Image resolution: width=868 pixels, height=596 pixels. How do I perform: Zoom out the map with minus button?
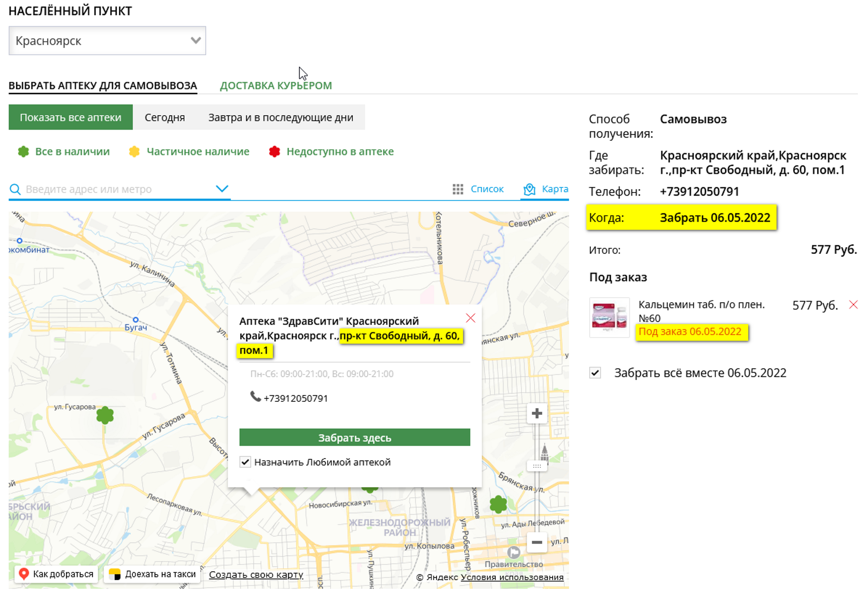(537, 542)
